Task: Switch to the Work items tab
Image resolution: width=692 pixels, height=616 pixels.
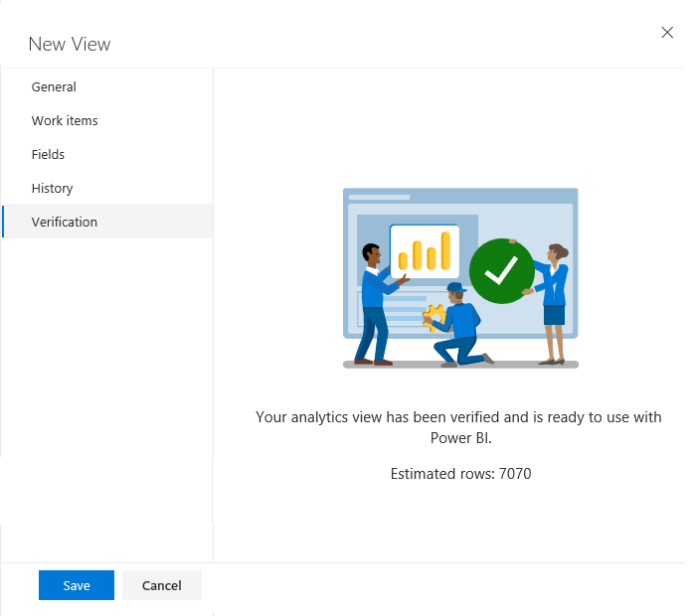Action: pos(107,120)
